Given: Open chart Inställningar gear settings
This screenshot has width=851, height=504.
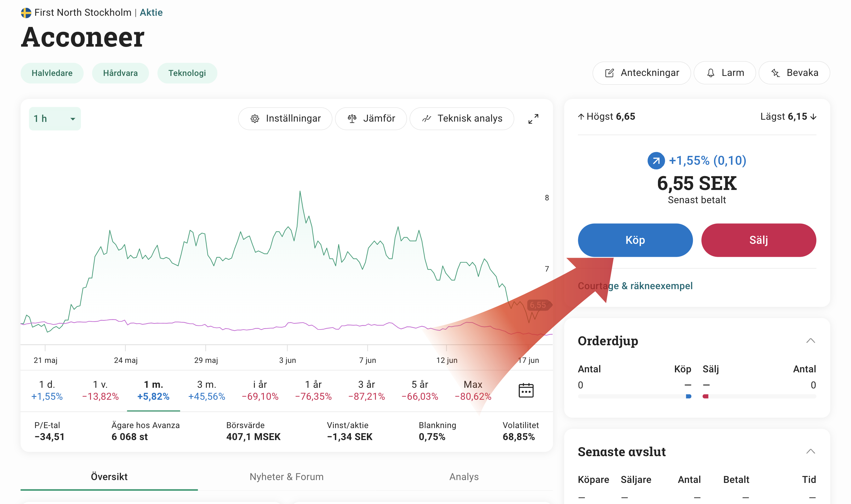Looking at the screenshot, I should (255, 118).
